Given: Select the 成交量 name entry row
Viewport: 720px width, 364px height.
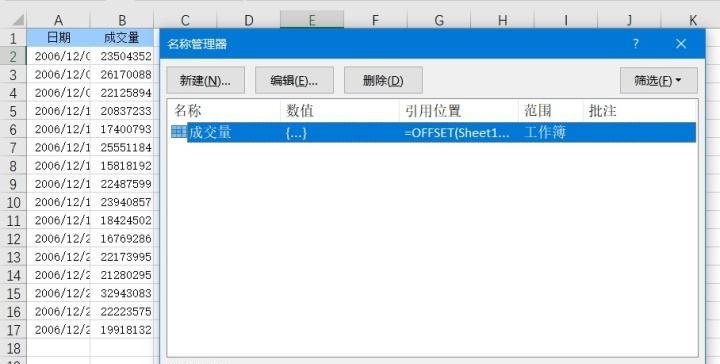Looking at the screenshot, I should tap(433, 133).
